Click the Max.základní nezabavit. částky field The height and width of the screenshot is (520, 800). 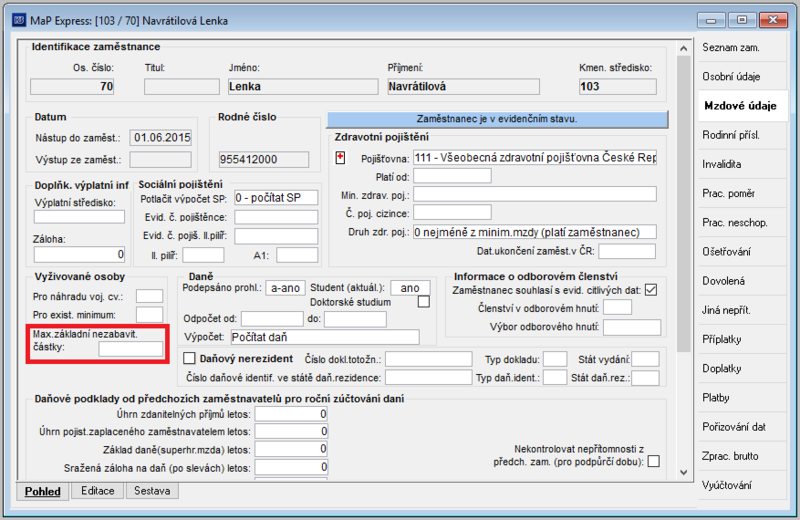click(131, 349)
